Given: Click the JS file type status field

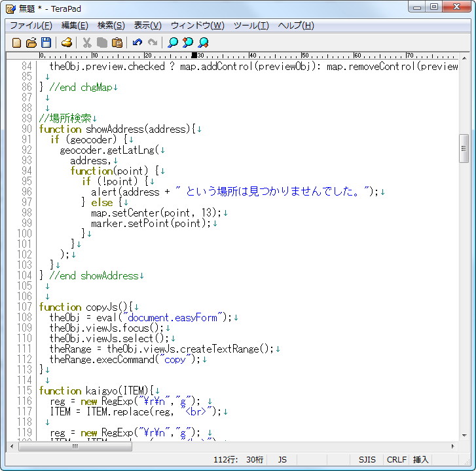Looking at the screenshot, I should [282, 459].
